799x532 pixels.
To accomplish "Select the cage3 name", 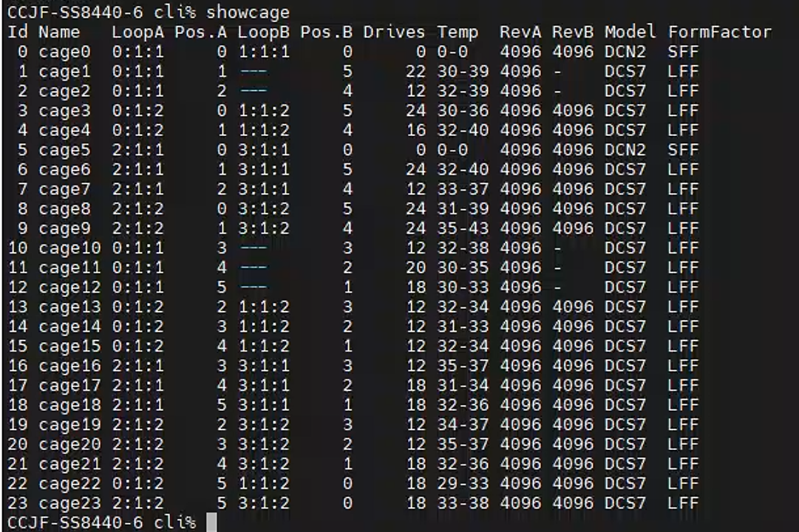I will 64,111.
